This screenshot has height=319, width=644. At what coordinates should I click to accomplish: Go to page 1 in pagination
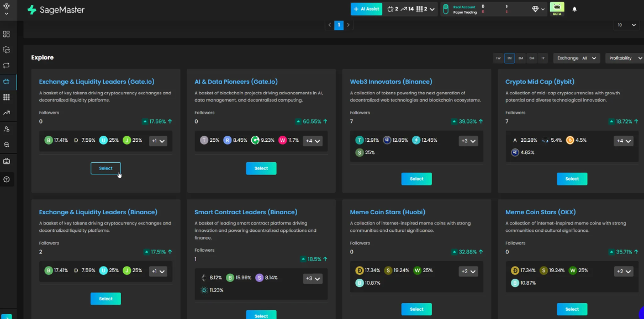[x=339, y=25]
